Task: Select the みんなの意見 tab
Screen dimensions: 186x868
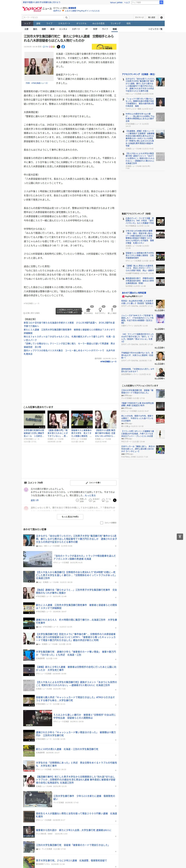Action: pyautogui.click(x=99, y=23)
